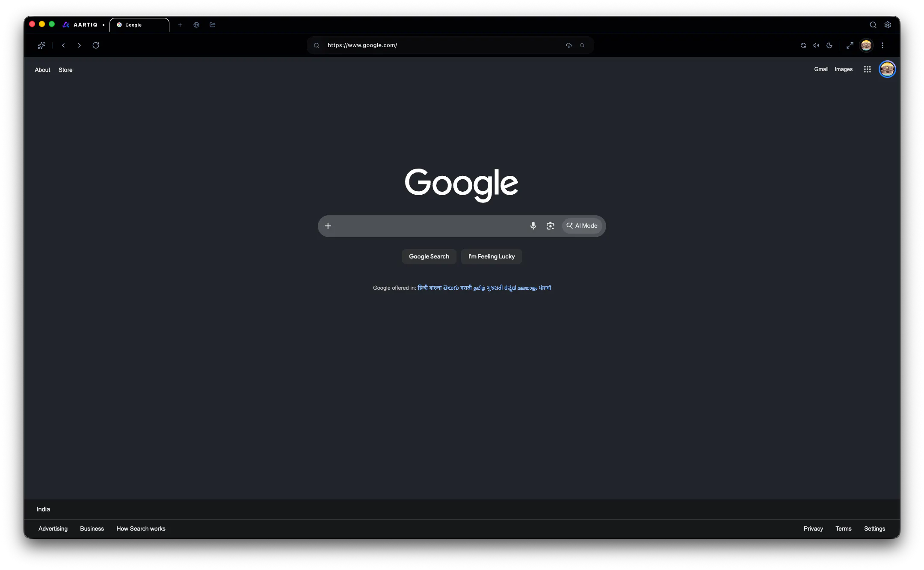Open the Settings menu in the footer
Screen dimensions: 924x570
click(x=874, y=529)
